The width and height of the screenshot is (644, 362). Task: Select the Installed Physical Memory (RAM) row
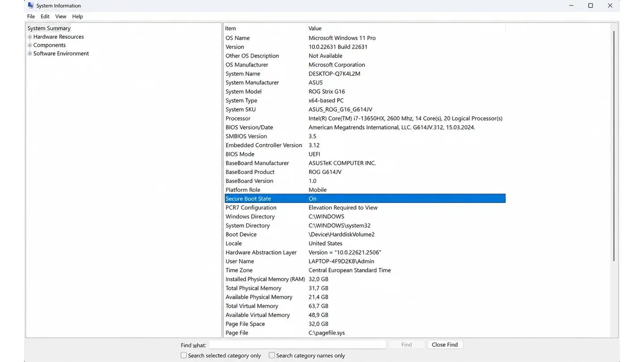[x=365, y=279]
